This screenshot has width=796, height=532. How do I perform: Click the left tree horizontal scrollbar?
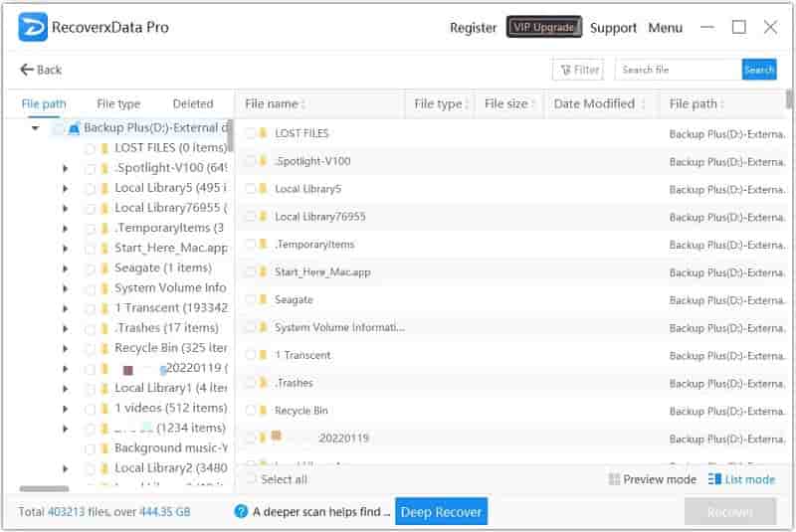click(44, 489)
